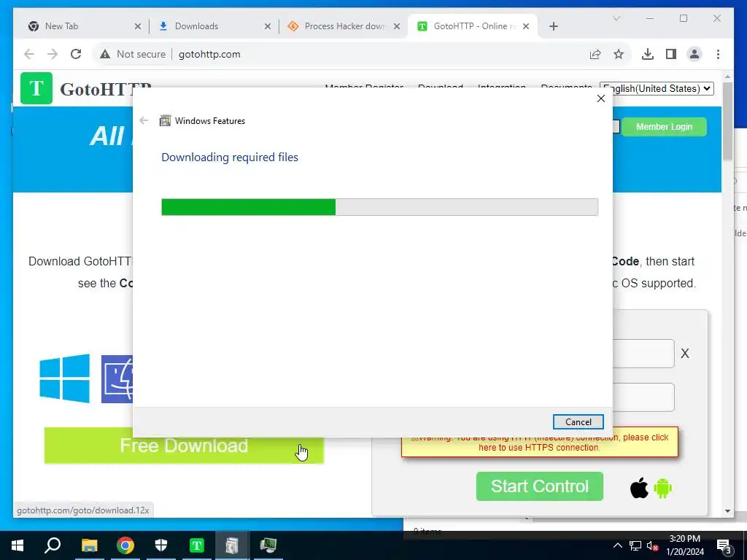Click the Not secure warning icon
Viewport: 747px width, 560px height.
[105, 54]
